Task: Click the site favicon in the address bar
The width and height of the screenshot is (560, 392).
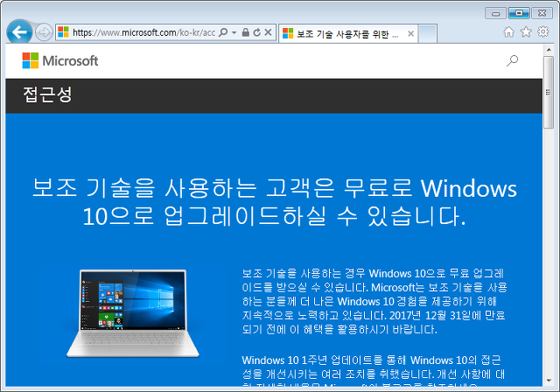Action: coord(63,32)
